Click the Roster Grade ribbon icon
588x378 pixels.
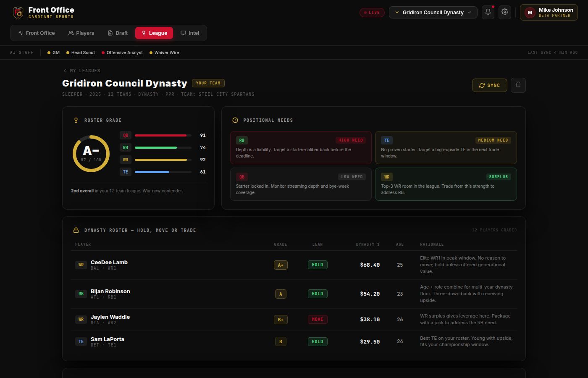pos(76,120)
